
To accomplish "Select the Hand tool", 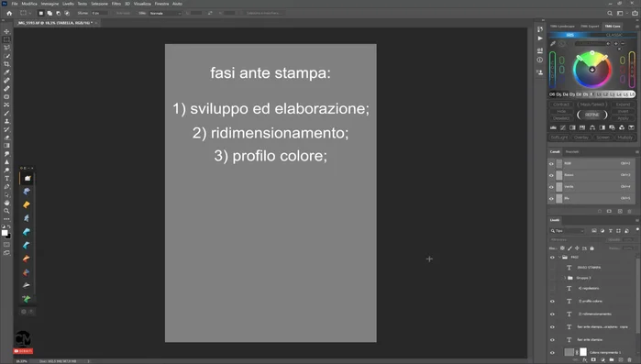I will coord(6,203).
